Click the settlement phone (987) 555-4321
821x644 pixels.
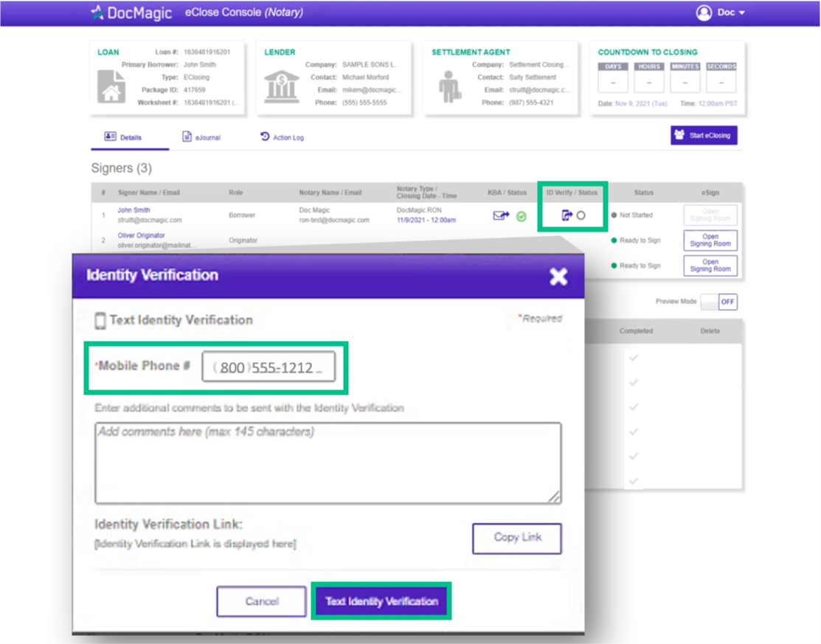(531, 103)
